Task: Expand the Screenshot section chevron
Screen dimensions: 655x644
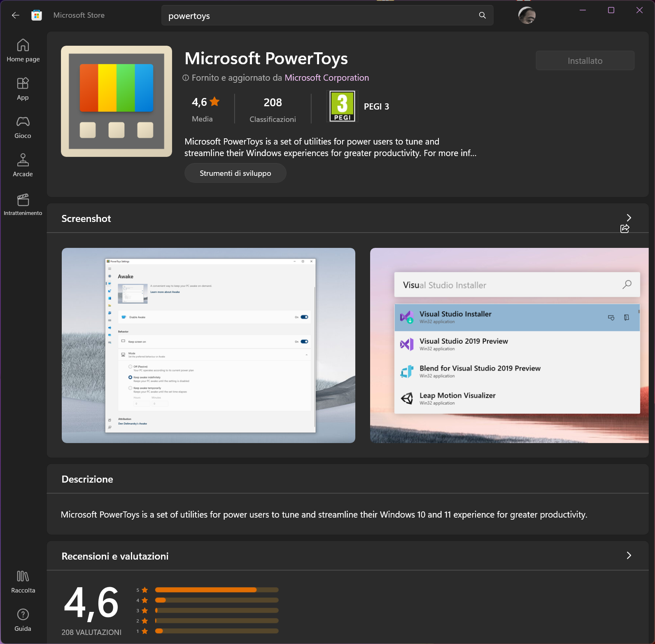Action: point(629,217)
